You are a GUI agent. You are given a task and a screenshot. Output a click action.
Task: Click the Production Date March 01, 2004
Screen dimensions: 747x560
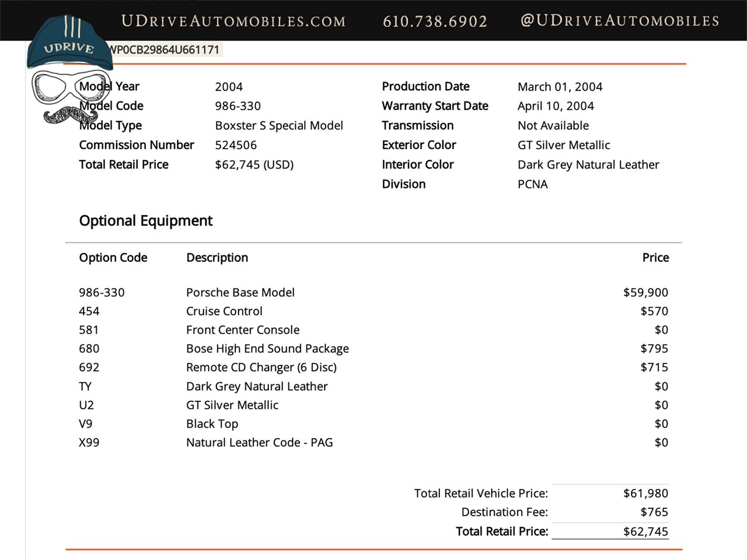(x=560, y=86)
